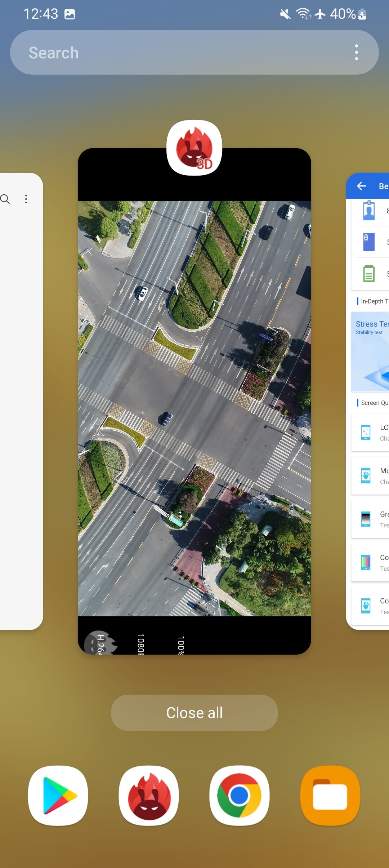This screenshot has width=389, height=868.
Task: Tap the multi-touch hand icon in the right card
Action: pos(366,475)
